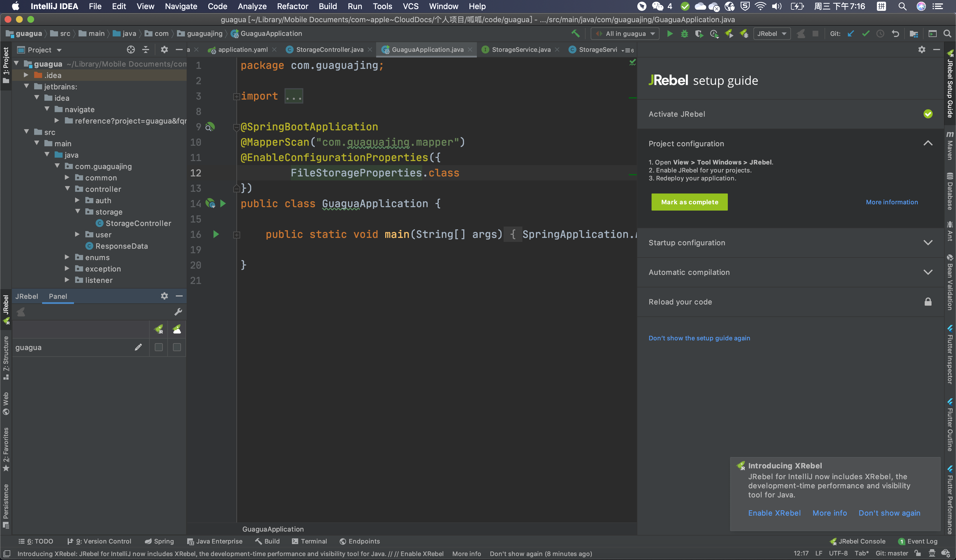
Task: Click the Enable XRebel link
Action: coord(774,513)
